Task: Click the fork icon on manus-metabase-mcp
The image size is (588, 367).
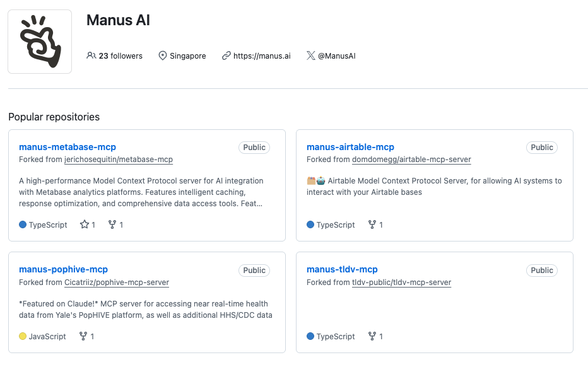Action: 112,224
